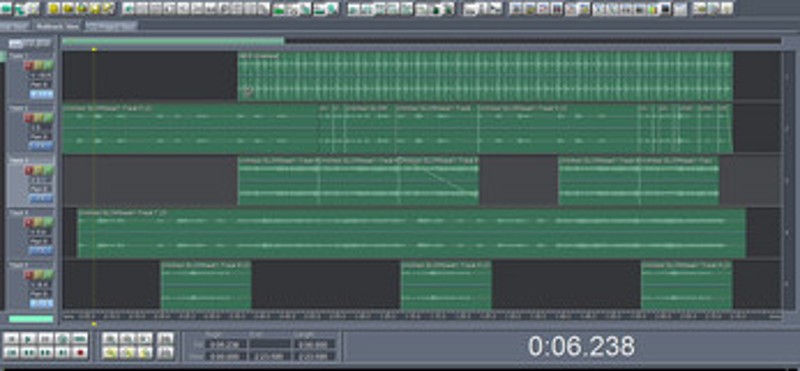Screen dimensions: 800x371
Task: Zoom in vertically on the tracks
Action: pyautogui.click(x=164, y=338)
